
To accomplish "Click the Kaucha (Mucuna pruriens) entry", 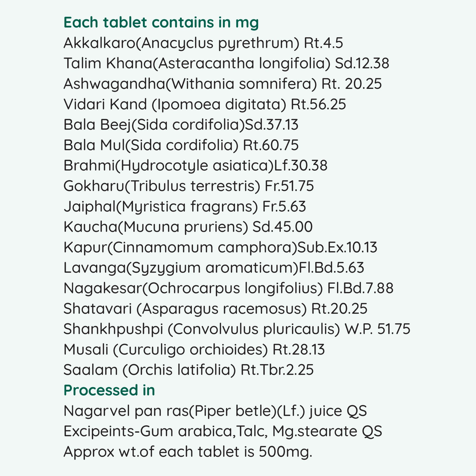I will tap(188, 227).
